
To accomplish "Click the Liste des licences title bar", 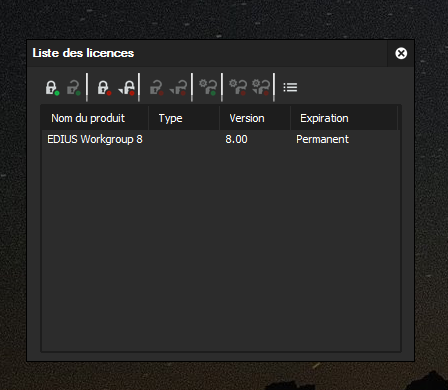I will 207,53.
